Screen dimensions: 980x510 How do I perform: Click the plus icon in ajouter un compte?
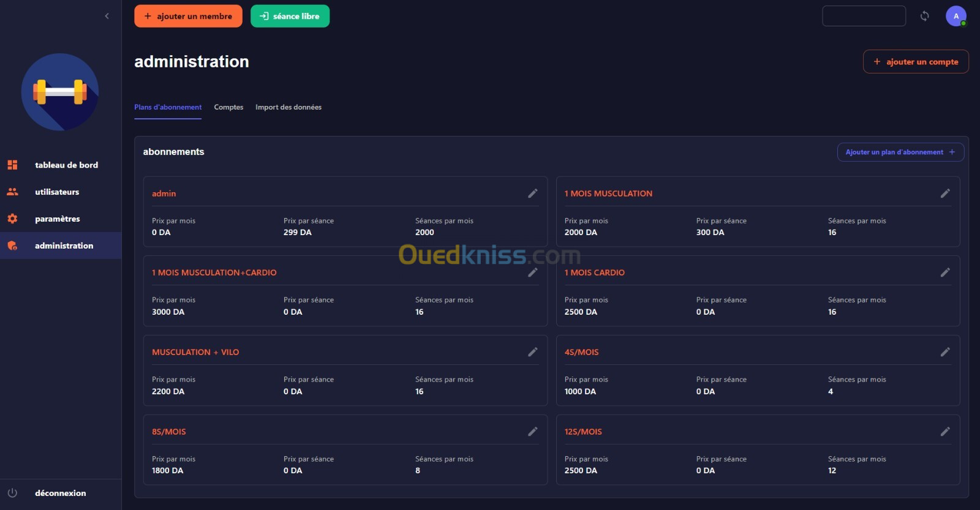coord(877,61)
